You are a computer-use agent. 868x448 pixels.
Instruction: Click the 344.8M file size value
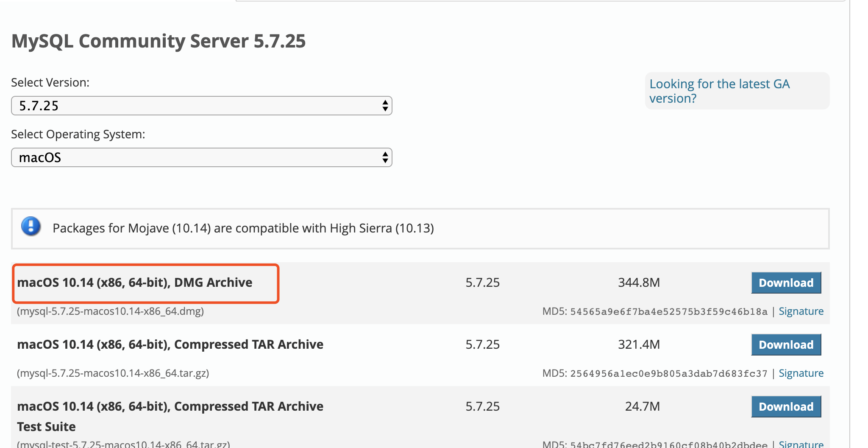tap(639, 283)
